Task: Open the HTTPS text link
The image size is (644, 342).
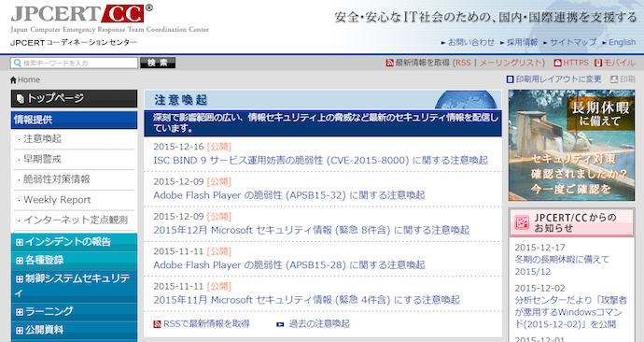Action: click(576, 63)
